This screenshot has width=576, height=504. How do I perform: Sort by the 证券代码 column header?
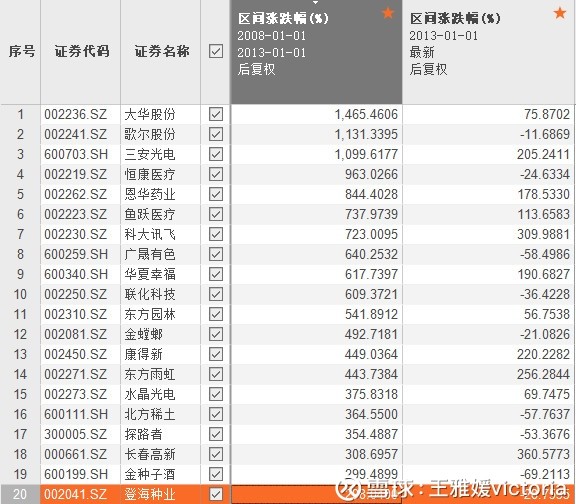click(82, 51)
